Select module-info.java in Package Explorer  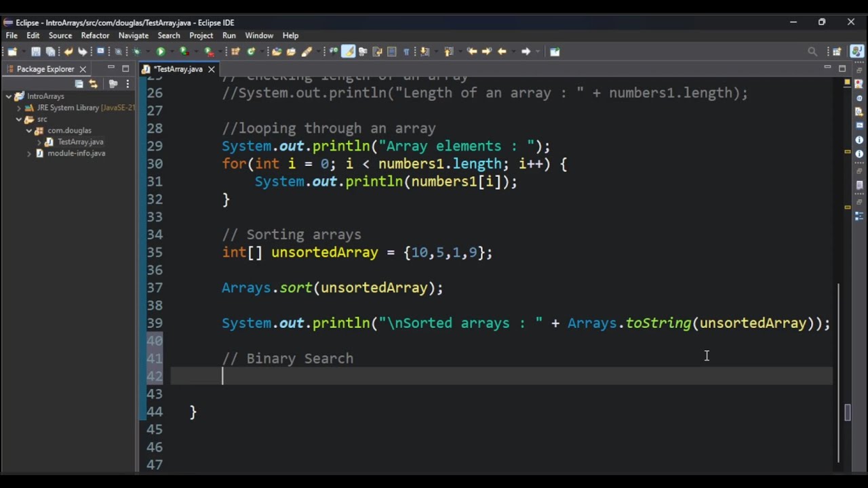click(x=76, y=153)
